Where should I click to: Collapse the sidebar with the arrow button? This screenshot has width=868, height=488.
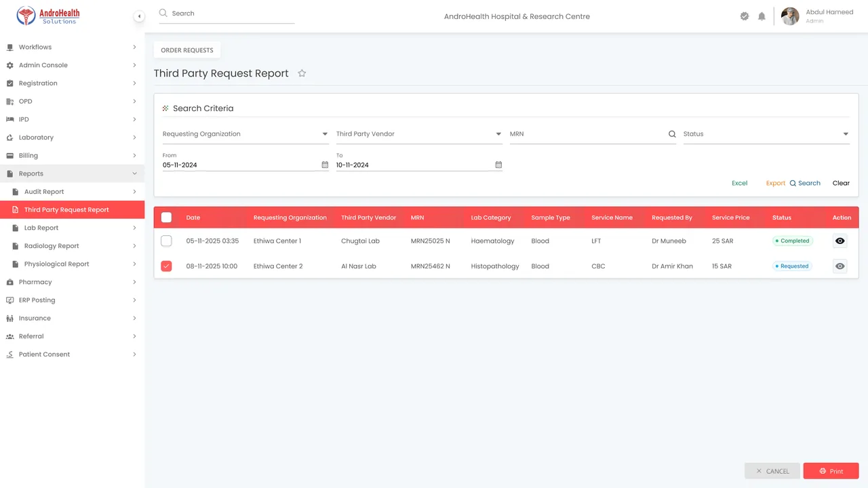click(139, 16)
